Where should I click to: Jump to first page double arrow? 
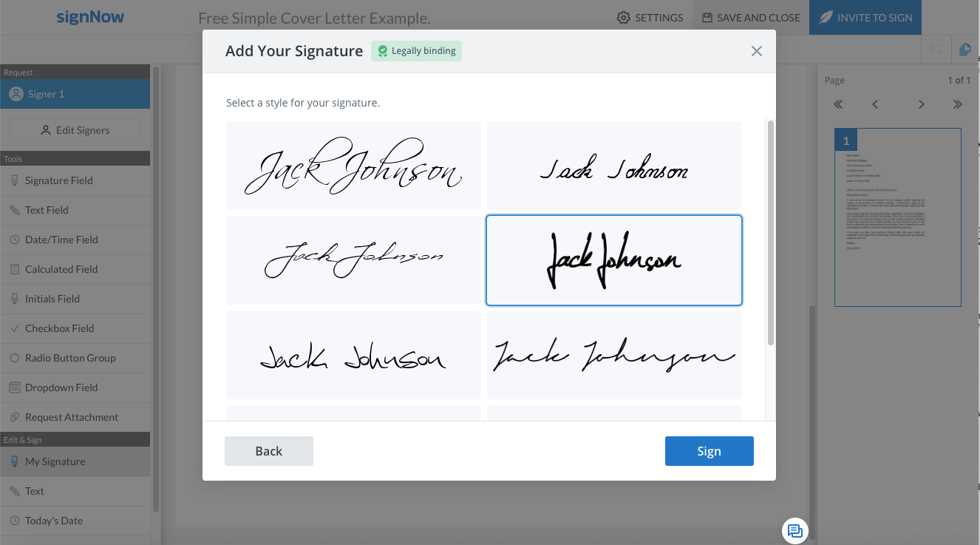[838, 104]
